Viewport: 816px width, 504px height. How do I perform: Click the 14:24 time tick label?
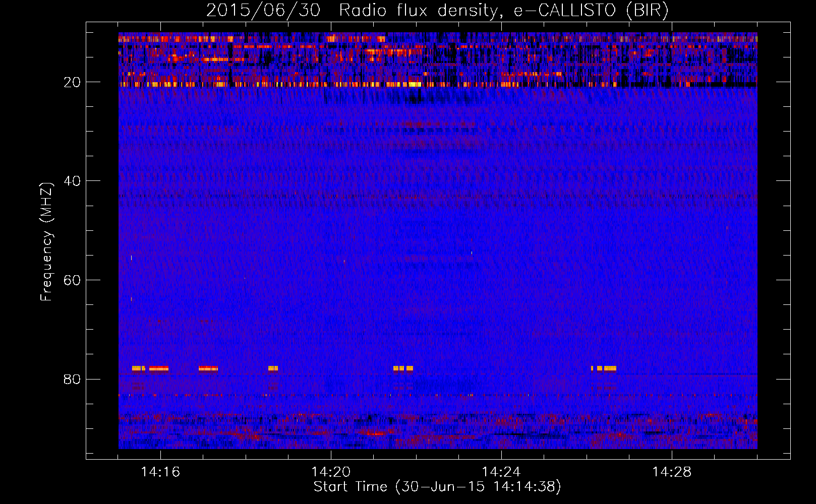tap(501, 472)
